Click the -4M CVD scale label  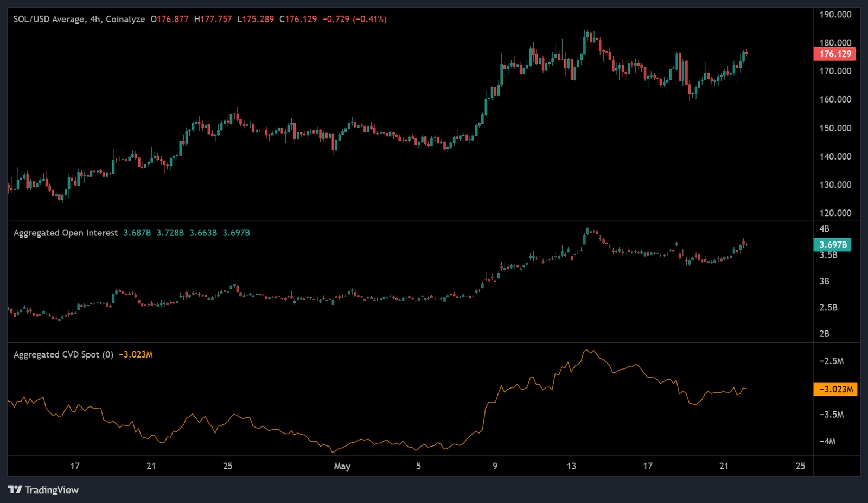click(x=828, y=441)
